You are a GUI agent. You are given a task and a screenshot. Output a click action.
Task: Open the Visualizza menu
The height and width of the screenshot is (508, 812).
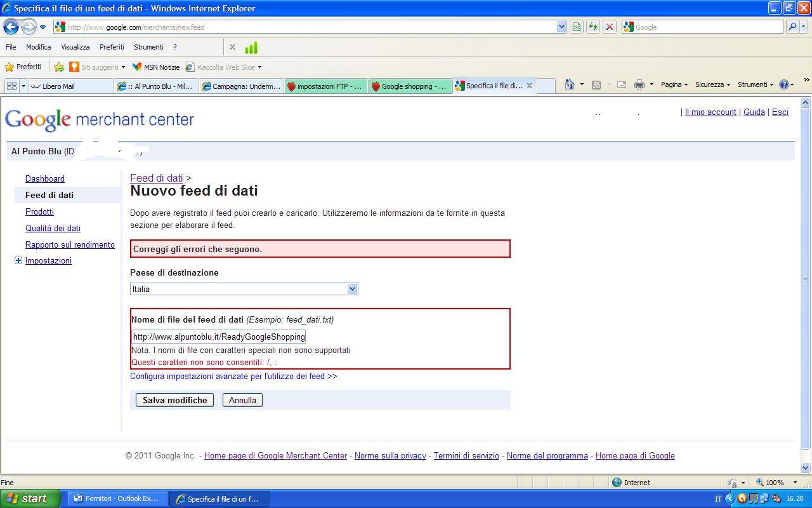point(75,47)
